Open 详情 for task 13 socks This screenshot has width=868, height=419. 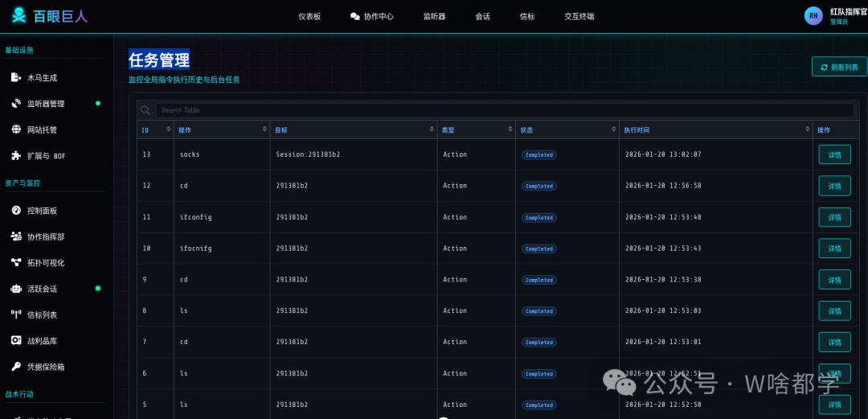click(x=835, y=154)
